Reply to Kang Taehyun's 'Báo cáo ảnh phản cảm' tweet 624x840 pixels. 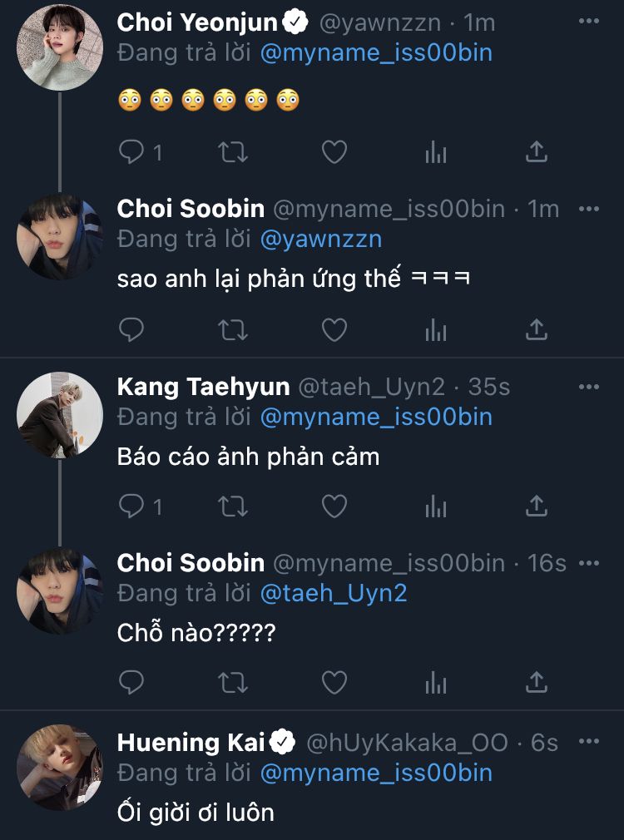coord(133,505)
